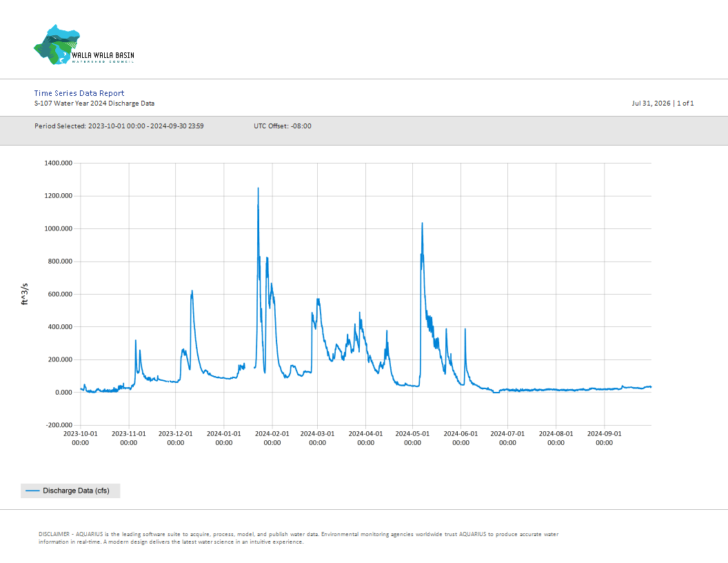Click the 2024-09-01 x-axis label
Image resolution: width=728 pixels, height=563 pixels.
click(604, 438)
